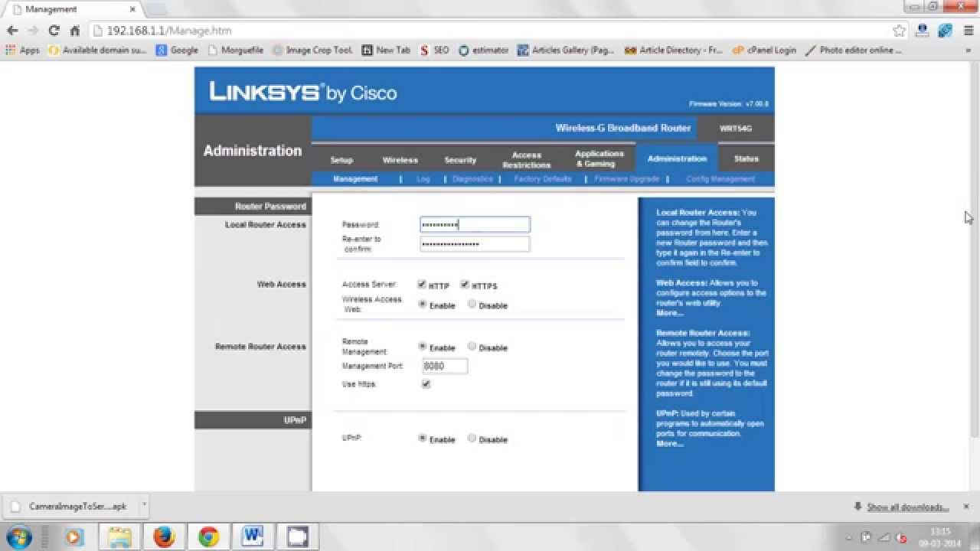Viewport: 980px width, 551px height.
Task: Enable UPnP
Action: tap(422, 439)
